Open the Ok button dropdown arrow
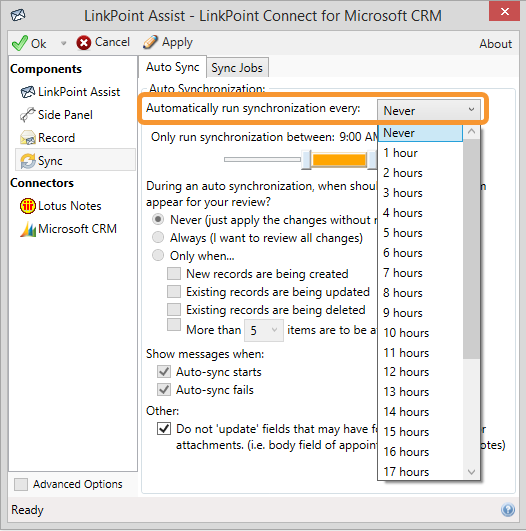 click(63, 43)
